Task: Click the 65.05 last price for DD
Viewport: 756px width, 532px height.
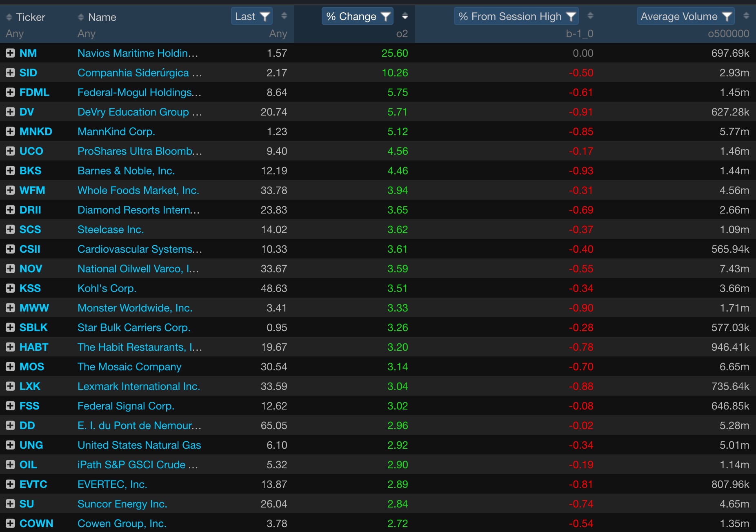Action: (274, 425)
